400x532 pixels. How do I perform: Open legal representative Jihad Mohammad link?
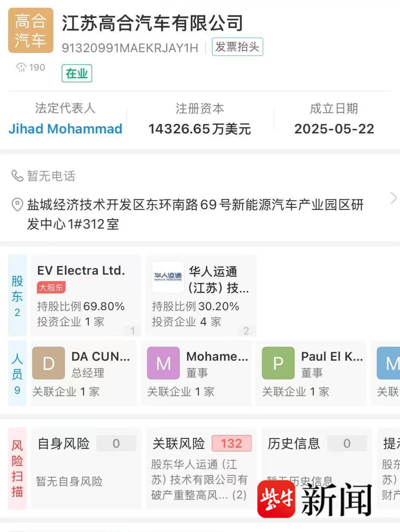(x=65, y=129)
